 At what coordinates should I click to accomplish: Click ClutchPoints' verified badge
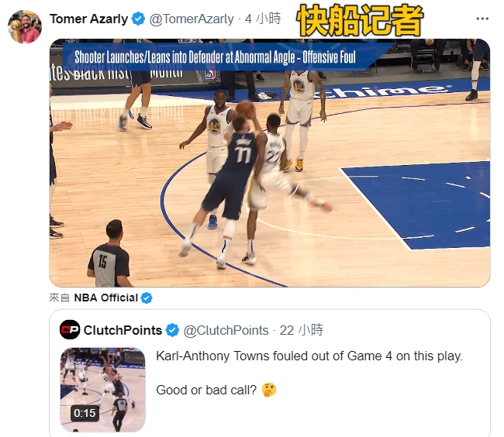tap(172, 330)
